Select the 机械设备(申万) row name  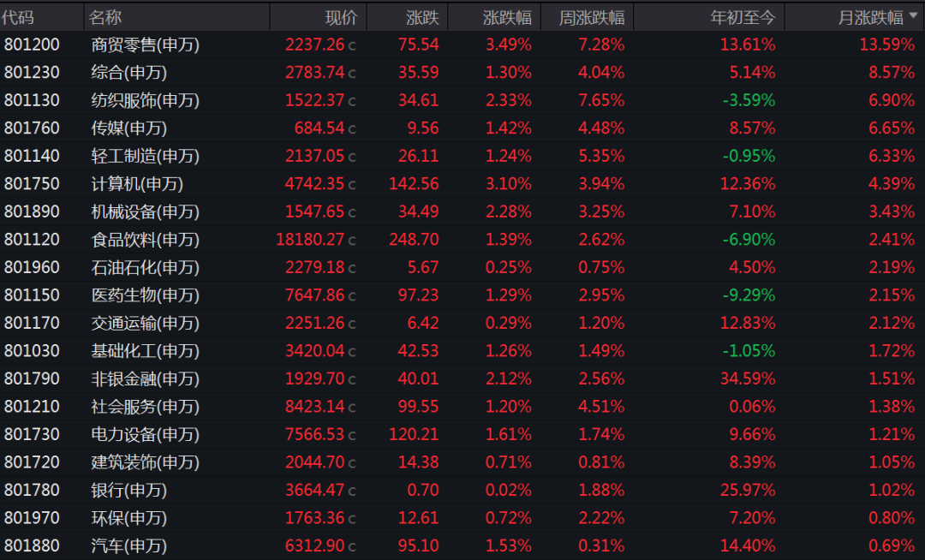pos(145,211)
